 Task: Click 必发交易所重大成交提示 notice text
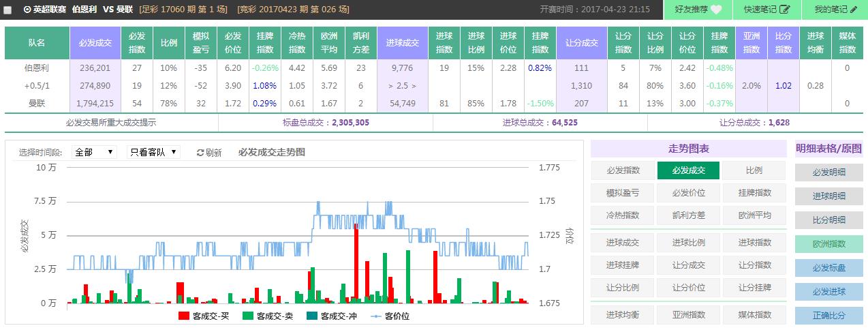111,123
